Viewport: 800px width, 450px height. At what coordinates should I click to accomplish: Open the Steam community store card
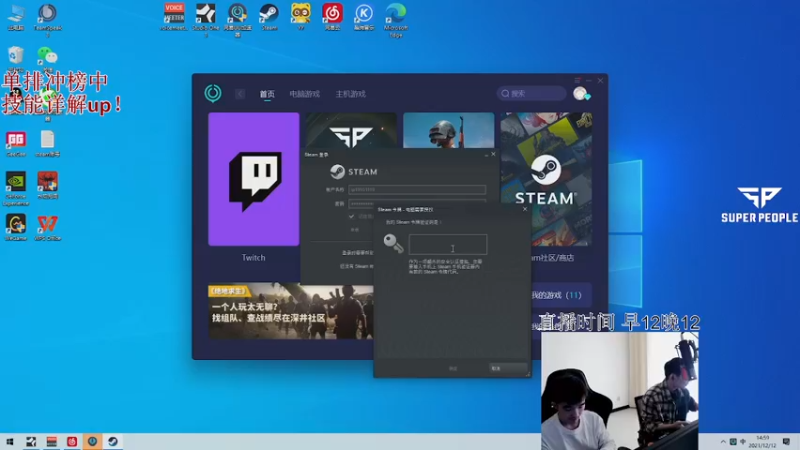click(546, 179)
